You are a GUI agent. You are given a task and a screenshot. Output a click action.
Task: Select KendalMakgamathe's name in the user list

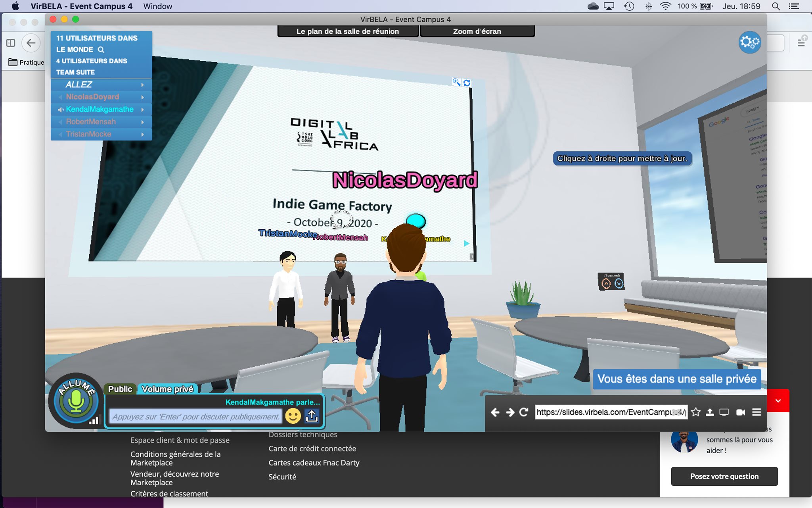pyautogui.click(x=100, y=109)
